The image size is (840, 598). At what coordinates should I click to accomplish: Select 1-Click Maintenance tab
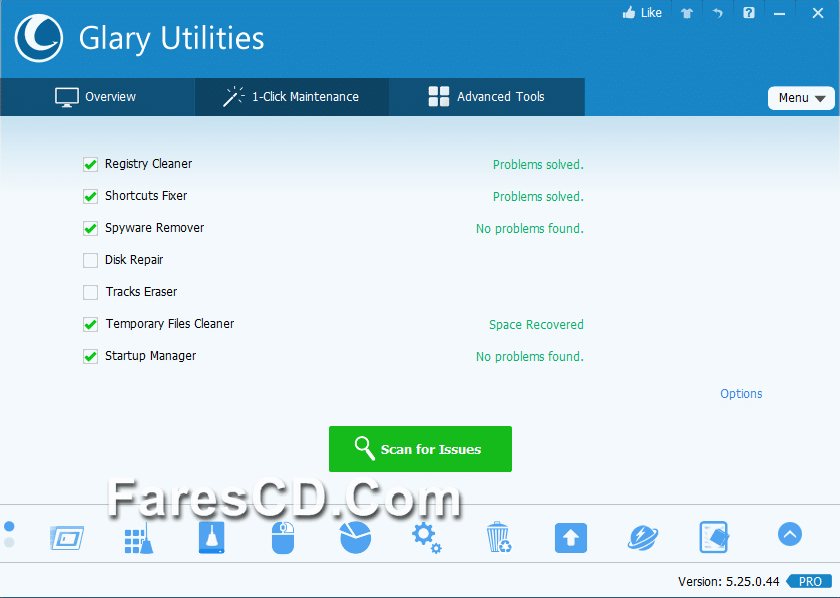click(292, 97)
